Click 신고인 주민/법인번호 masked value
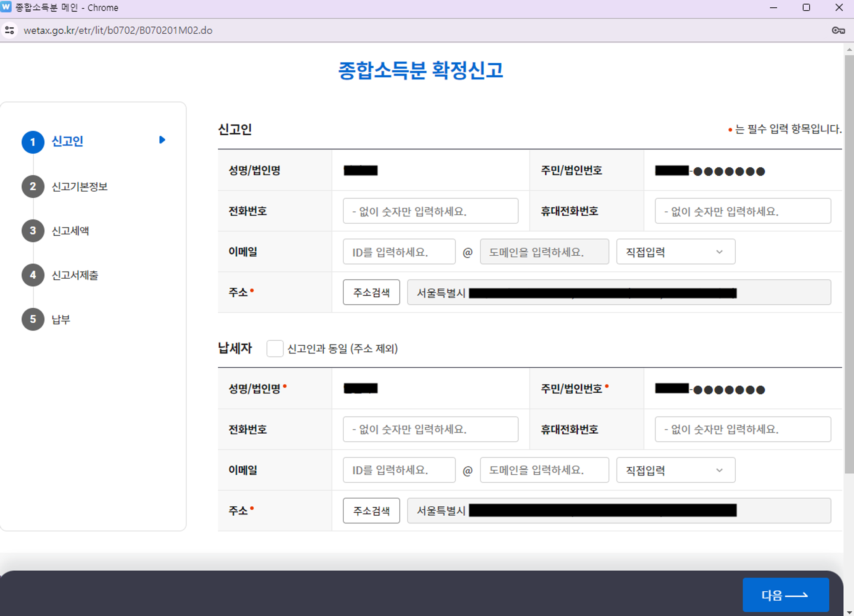The width and height of the screenshot is (854, 616). click(x=710, y=171)
